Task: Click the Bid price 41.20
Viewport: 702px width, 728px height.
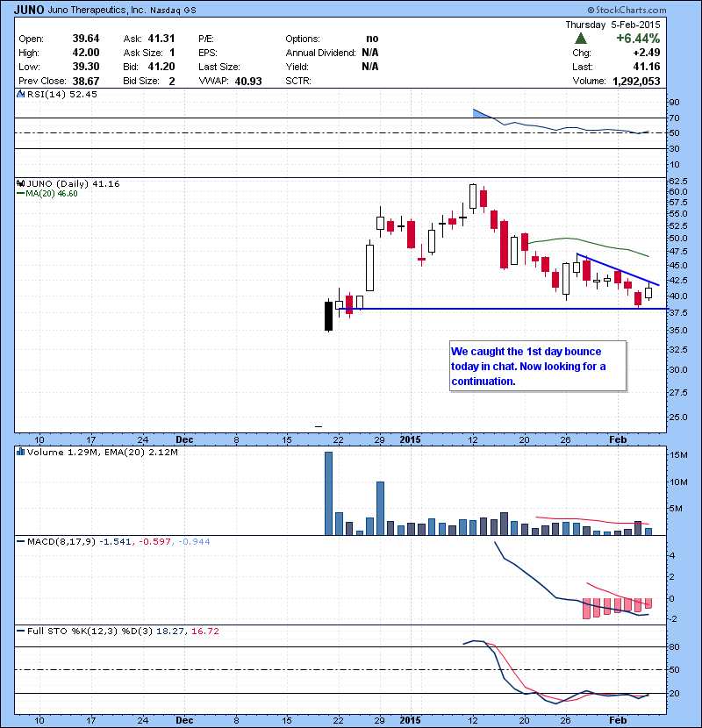Action: click(161, 67)
